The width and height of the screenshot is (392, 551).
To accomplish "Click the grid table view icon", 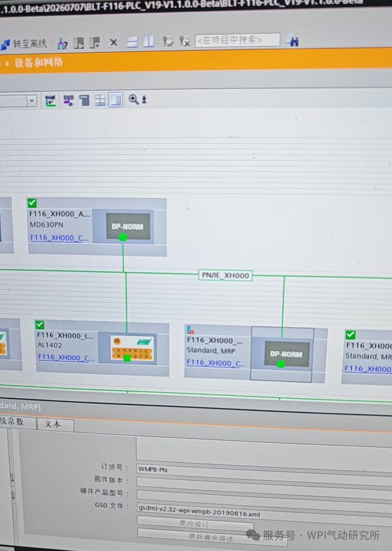I will (100, 100).
